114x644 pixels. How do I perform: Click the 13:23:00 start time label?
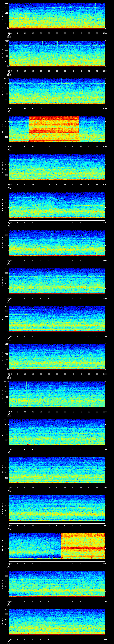point(9,374)
